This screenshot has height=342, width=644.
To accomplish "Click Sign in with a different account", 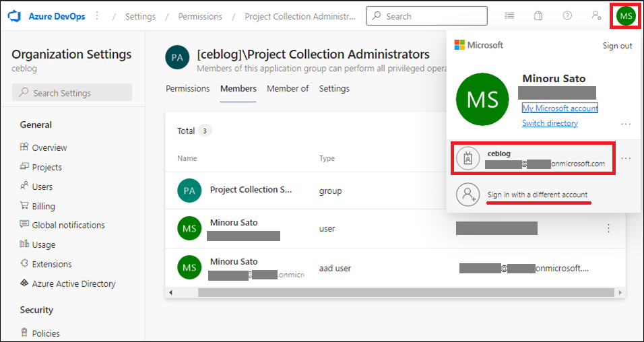I will 538,195.
